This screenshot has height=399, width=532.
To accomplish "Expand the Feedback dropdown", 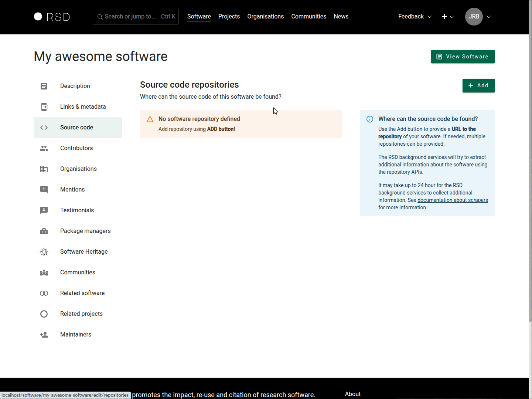I will point(415,17).
